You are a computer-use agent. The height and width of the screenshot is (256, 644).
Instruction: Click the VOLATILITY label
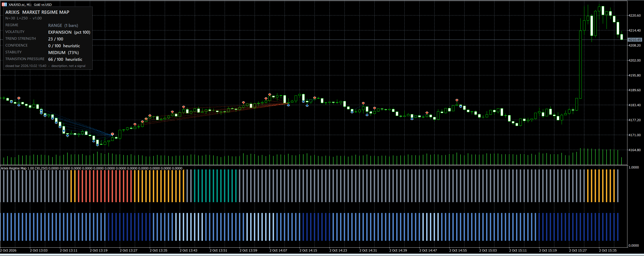click(15, 32)
